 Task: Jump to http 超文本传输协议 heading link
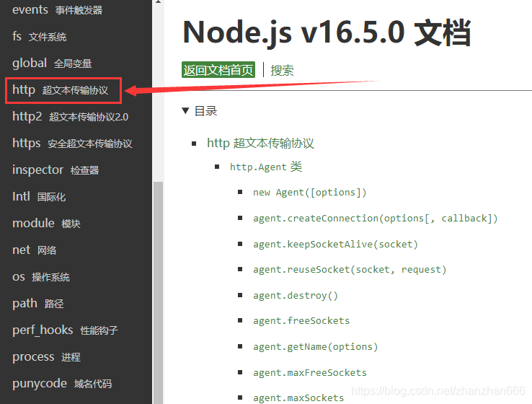coord(260,144)
